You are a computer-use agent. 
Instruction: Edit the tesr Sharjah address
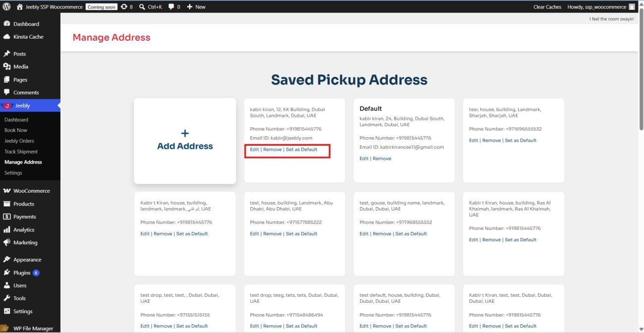tap(473, 140)
